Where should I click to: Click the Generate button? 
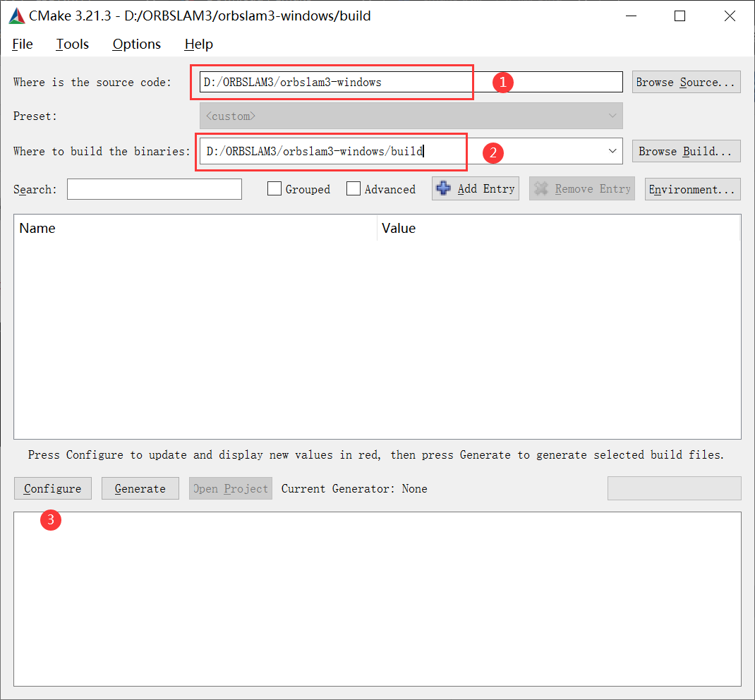[140, 488]
